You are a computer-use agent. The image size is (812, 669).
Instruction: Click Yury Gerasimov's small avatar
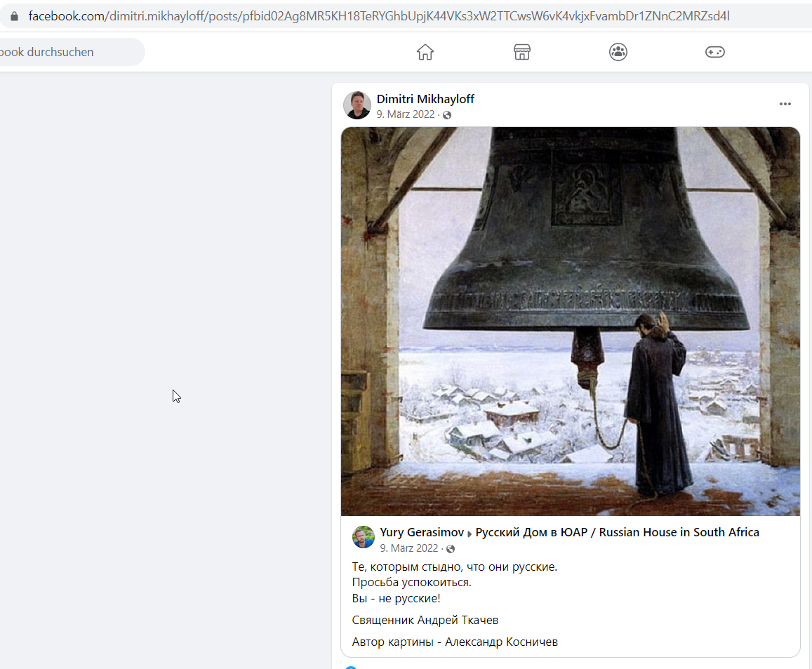click(364, 538)
